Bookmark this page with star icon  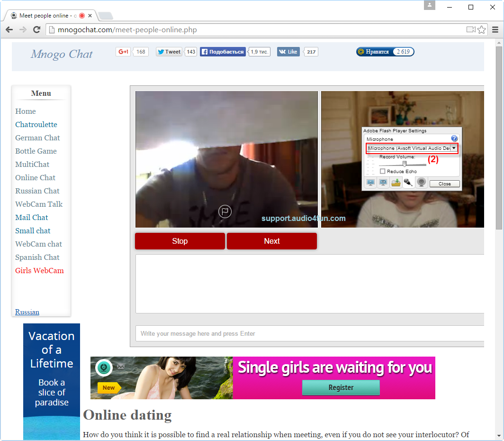pyautogui.click(x=482, y=30)
